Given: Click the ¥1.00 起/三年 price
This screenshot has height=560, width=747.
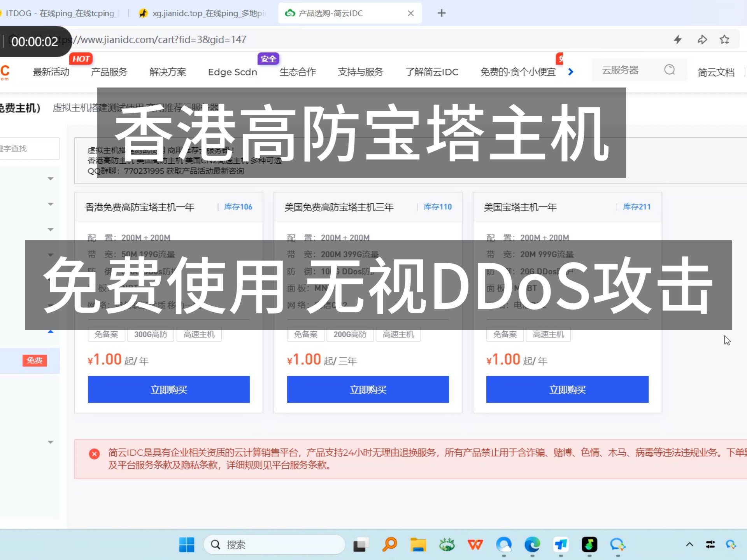Looking at the screenshot, I should click(x=322, y=360).
